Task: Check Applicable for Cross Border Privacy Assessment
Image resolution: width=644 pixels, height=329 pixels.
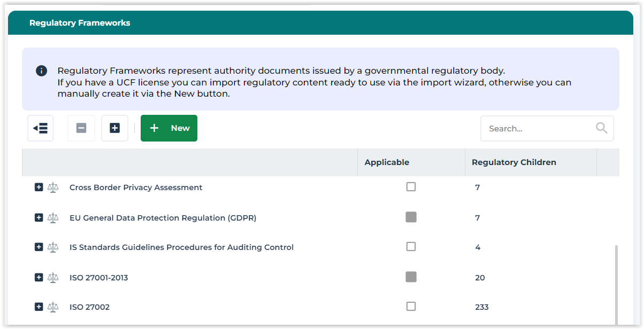Action: (x=411, y=187)
